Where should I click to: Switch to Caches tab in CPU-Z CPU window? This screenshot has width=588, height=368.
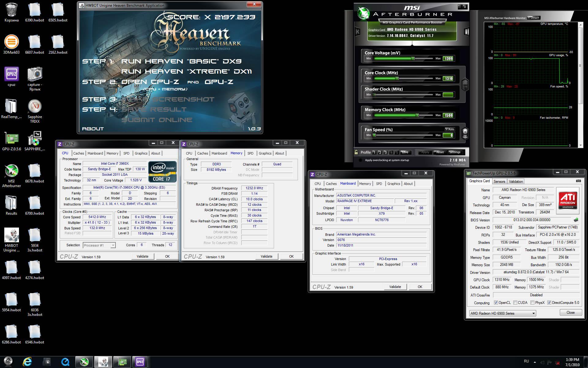coord(78,153)
